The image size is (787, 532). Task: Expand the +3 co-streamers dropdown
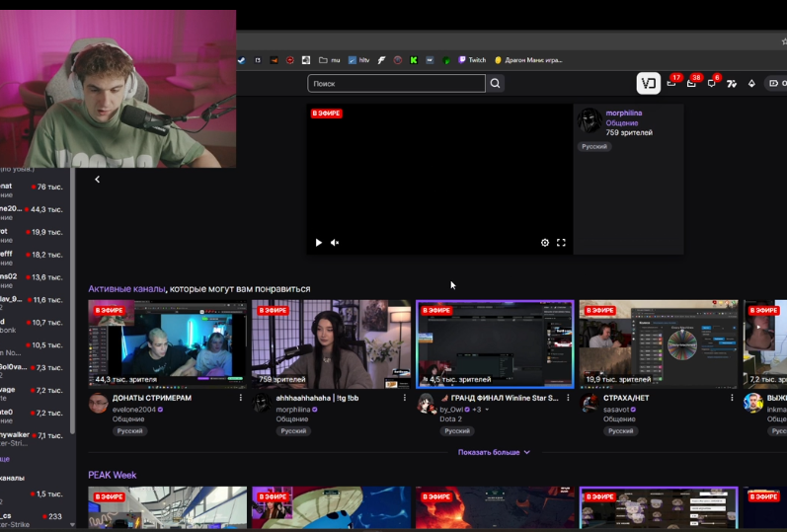[x=481, y=410]
